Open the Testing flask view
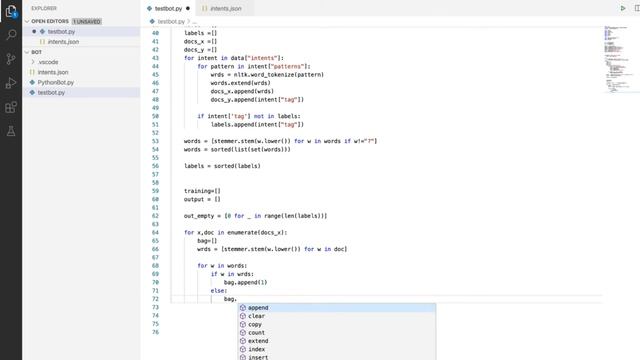This screenshot has width=640, height=360. [11, 131]
